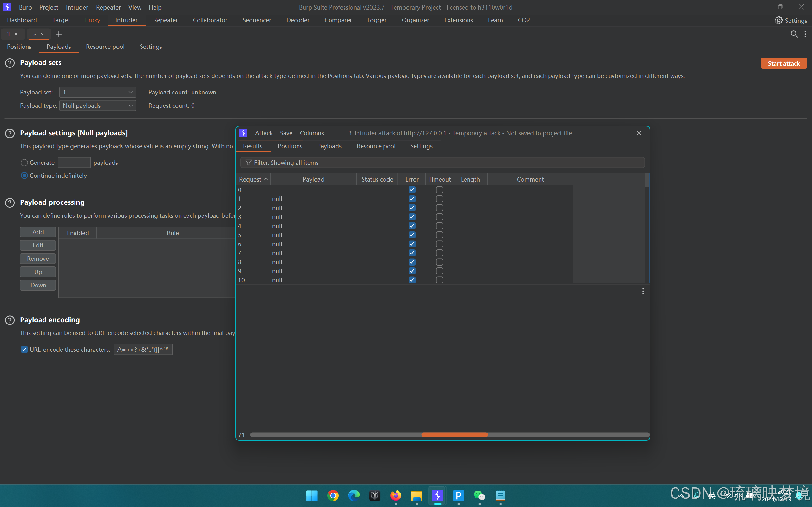
Task: Toggle the Request column sort arrow
Action: (266, 179)
